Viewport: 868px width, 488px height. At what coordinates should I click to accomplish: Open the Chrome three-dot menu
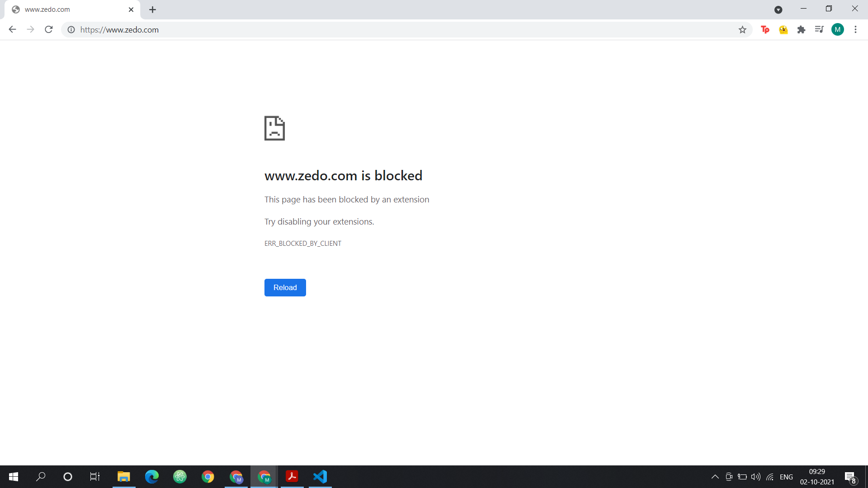pyautogui.click(x=856, y=29)
